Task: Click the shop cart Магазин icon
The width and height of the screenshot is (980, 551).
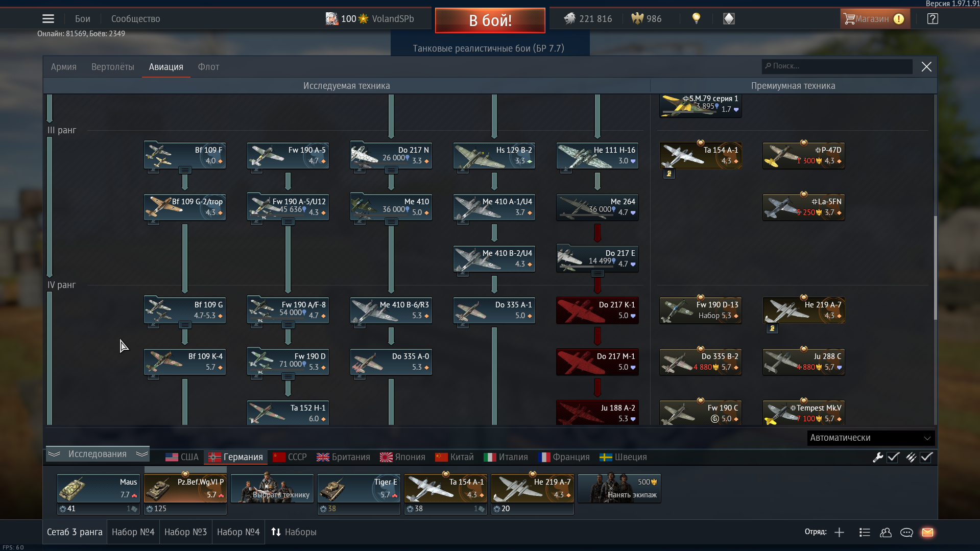Action: pyautogui.click(x=849, y=19)
